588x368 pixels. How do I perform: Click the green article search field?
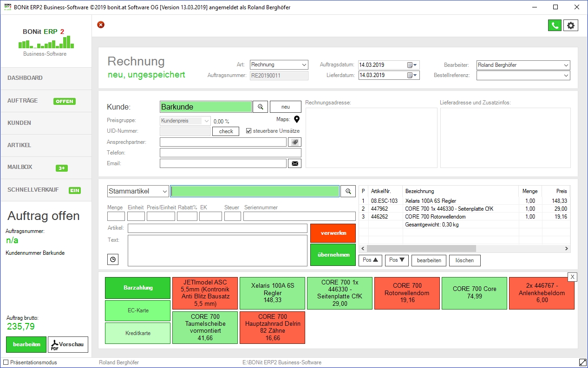click(255, 191)
